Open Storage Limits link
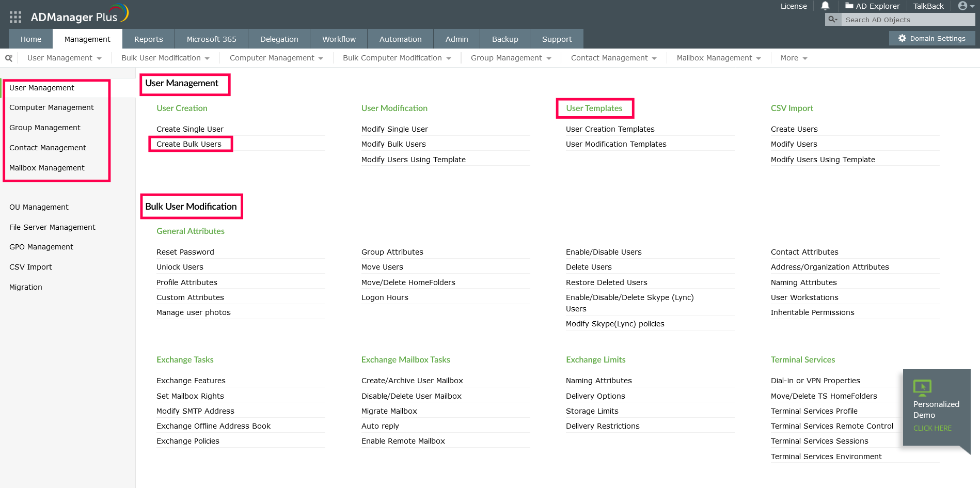980x488 pixels. tap(592, 411)
